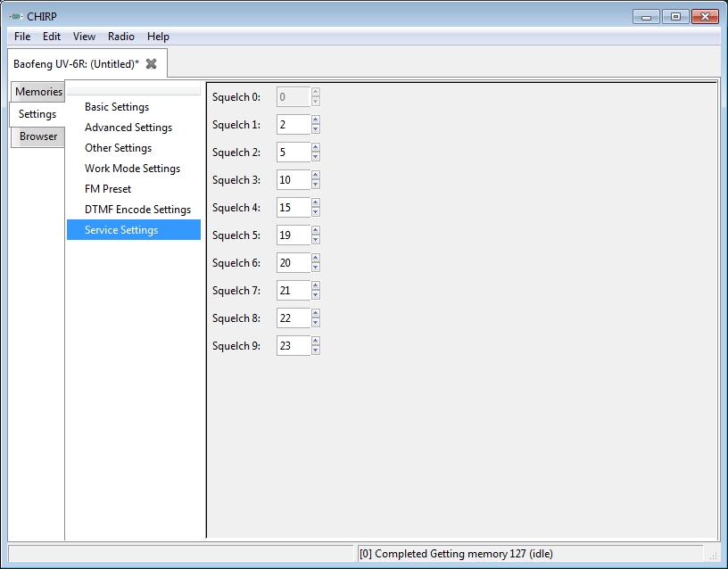
Task: Increase Squelch 5 with up arrow
Action: (316, 230)
